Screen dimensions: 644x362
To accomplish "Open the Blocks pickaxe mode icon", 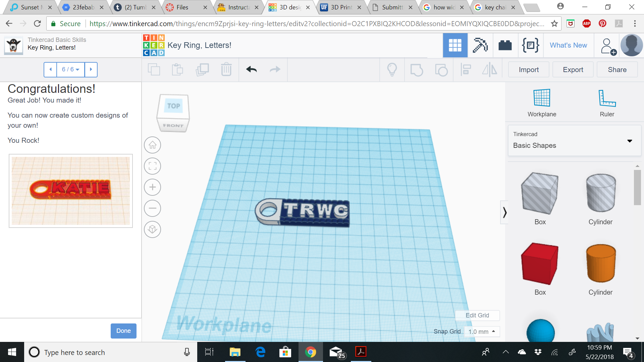I will tap(480, 45).
